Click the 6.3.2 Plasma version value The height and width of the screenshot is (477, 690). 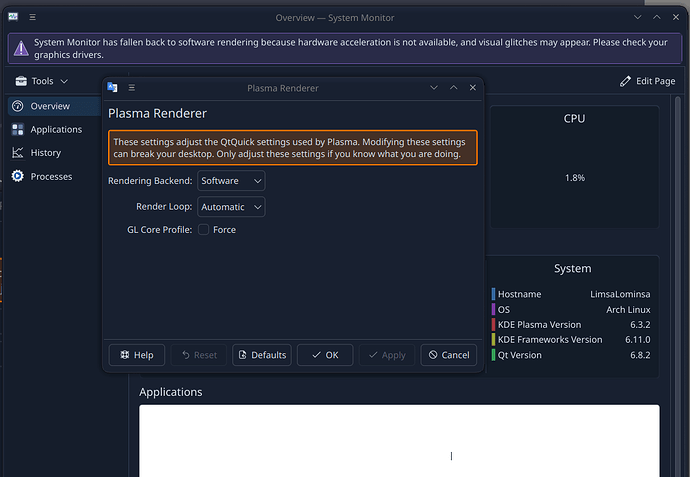640,325
